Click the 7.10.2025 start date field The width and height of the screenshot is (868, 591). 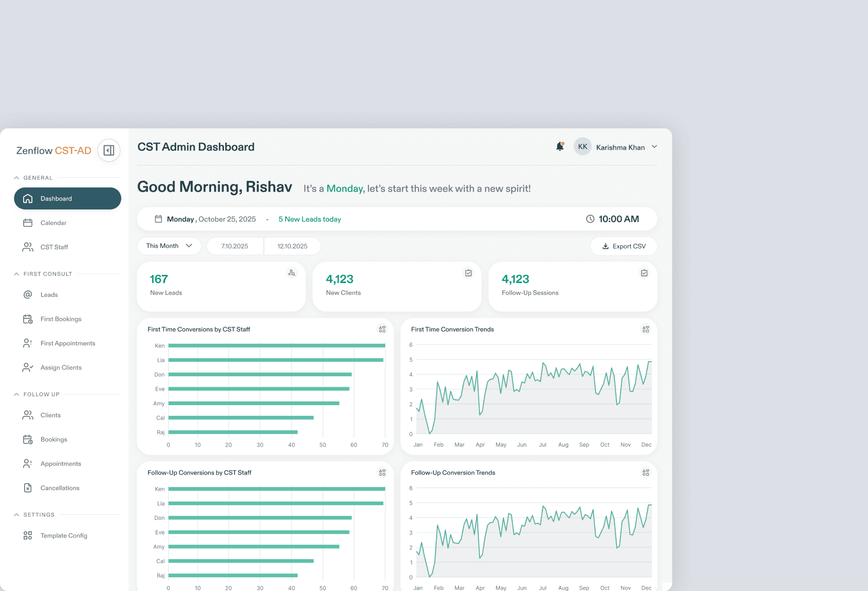pos(235,246)
